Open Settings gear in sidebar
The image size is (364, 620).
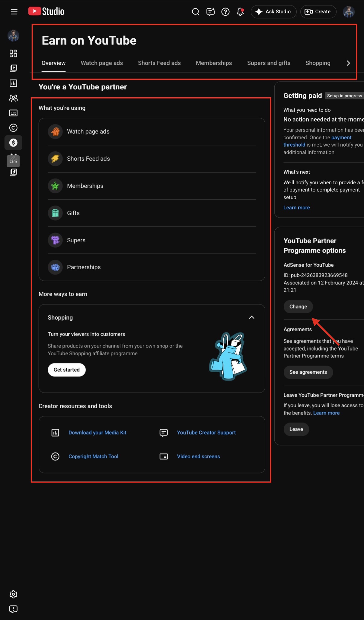[13, 594]
